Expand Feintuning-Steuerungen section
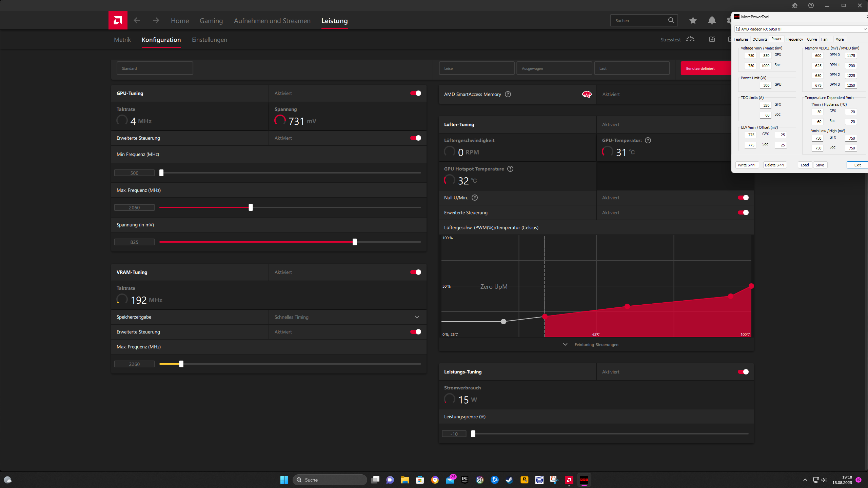868x488 pixels. pyautogui.click(x=596, y=345)
